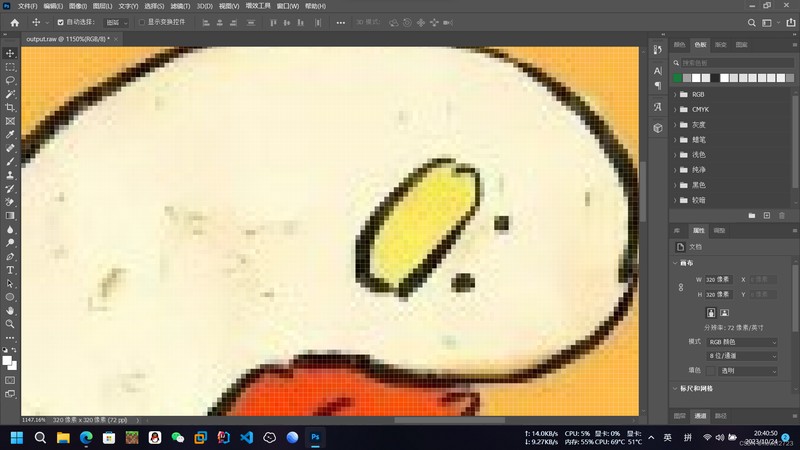Switch to the 渐变 panel tab
The height and width of the screenshot is (450, 800).
[721, 45]
